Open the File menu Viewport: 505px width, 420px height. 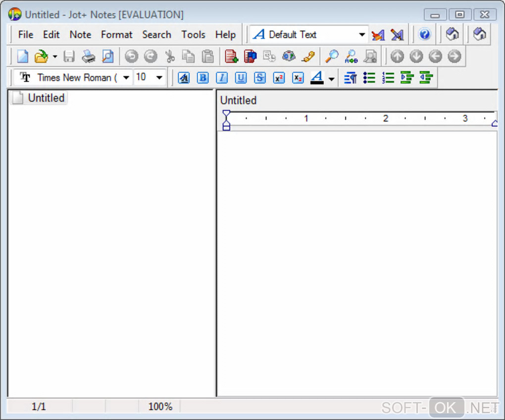(x=25, y=35)
